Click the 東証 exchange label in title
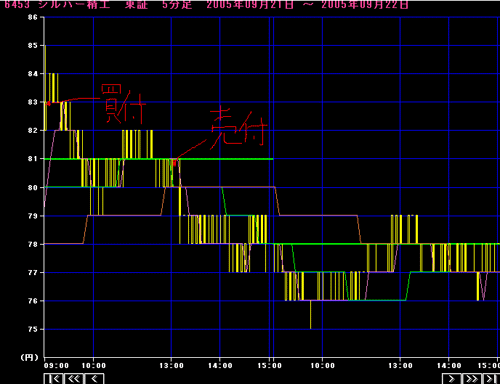This screenshot has height=384, width=500. [x=137, y=4]
